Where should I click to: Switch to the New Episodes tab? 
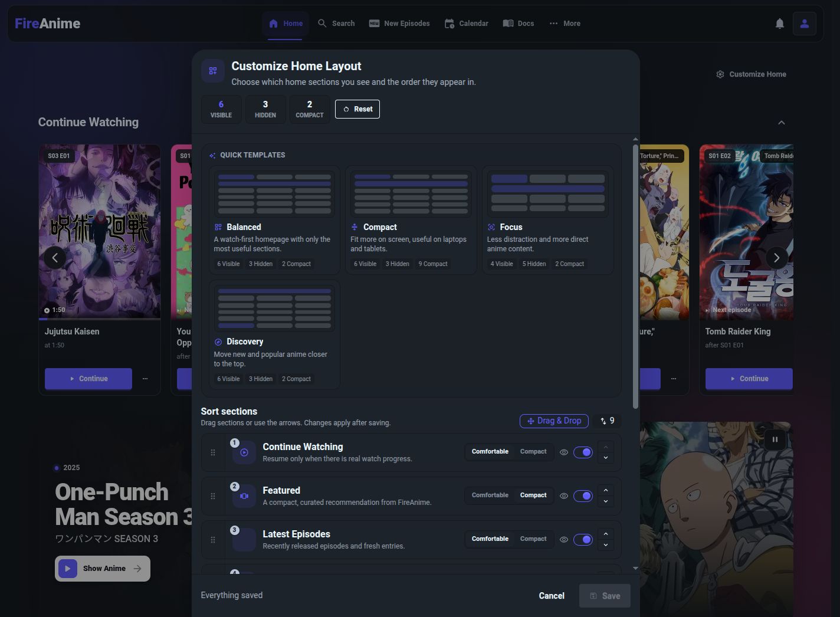(x=399, y=24)
